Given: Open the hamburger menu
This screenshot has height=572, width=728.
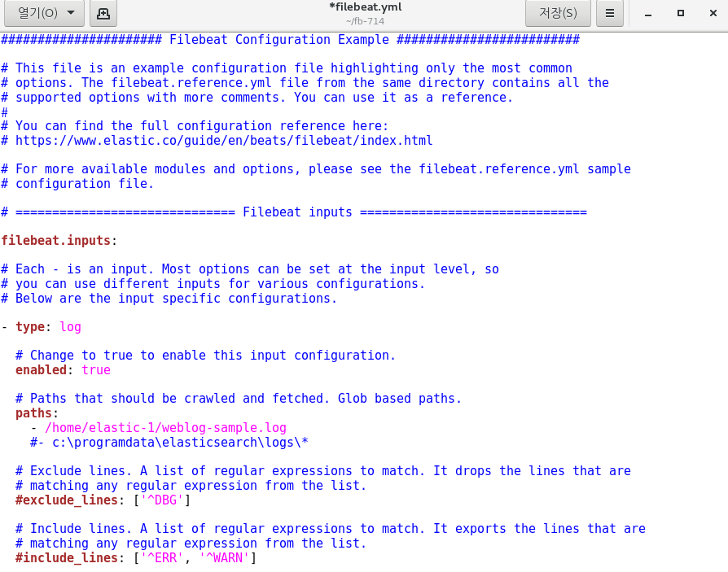Looking at the screenshot, I should click(x=610, y=13).
